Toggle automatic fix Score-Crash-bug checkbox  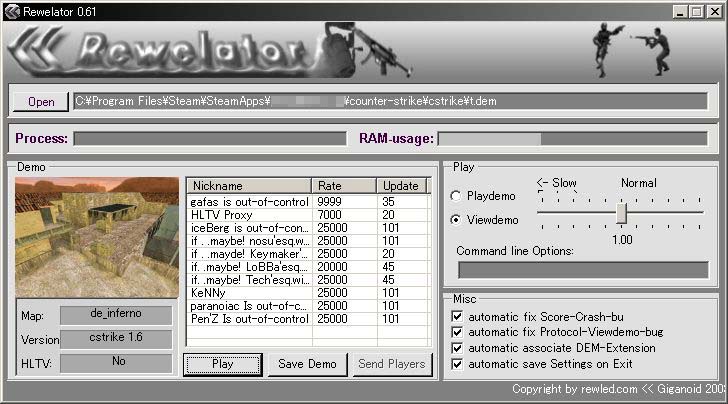(457, 317)
